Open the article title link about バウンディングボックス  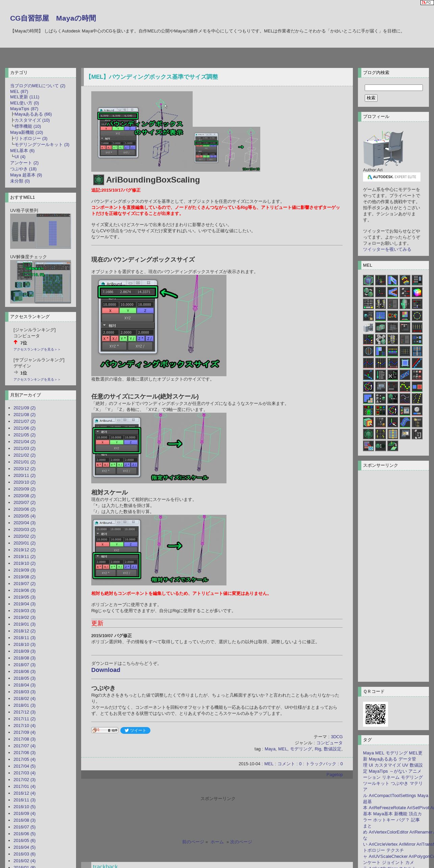click(152, 77)
